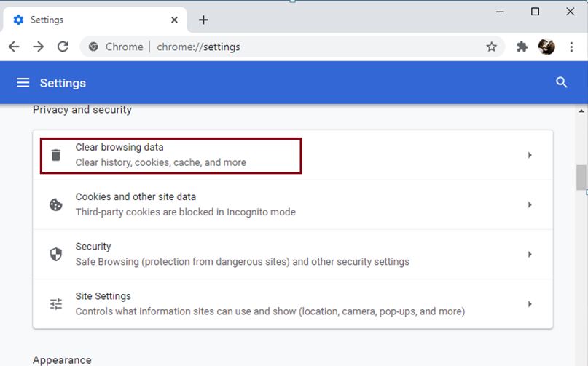The height and width of the screenshot is (366, 588).
Task: Open the profile avatar menu
Action: [x=546, y=47]
